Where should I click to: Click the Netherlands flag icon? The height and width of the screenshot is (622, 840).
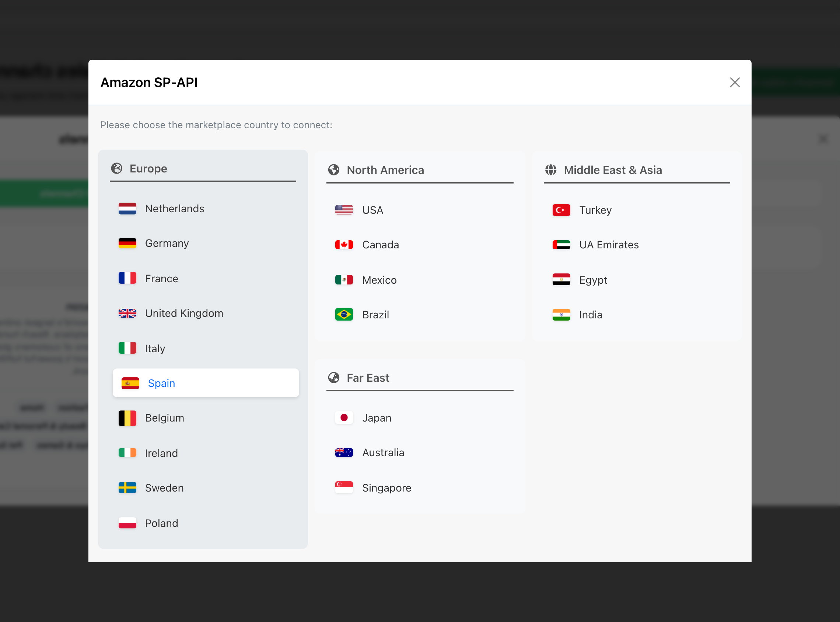127,209
